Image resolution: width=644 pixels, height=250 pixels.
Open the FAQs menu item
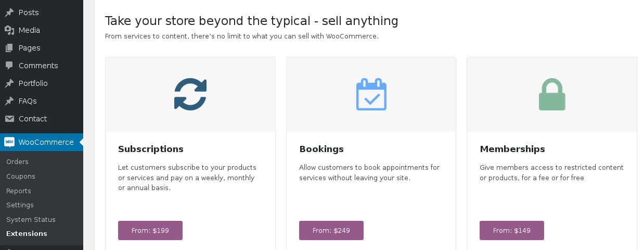(x=28, y=101)
